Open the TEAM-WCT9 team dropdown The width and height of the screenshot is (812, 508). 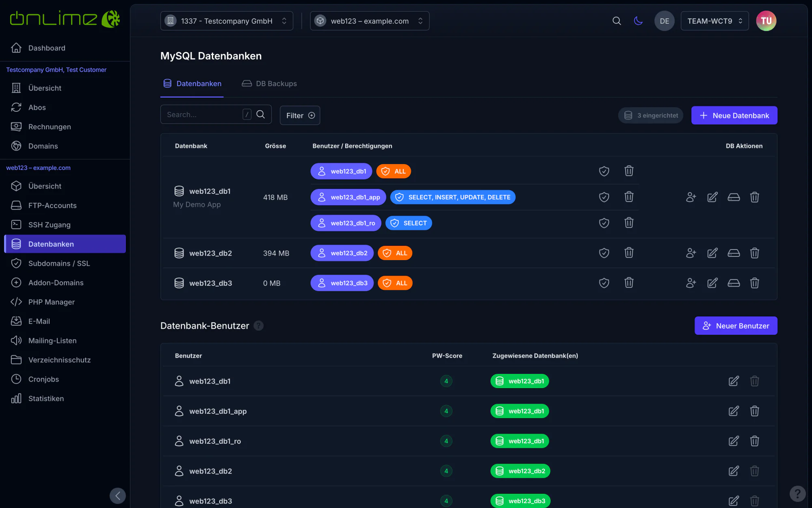point(715,21)
